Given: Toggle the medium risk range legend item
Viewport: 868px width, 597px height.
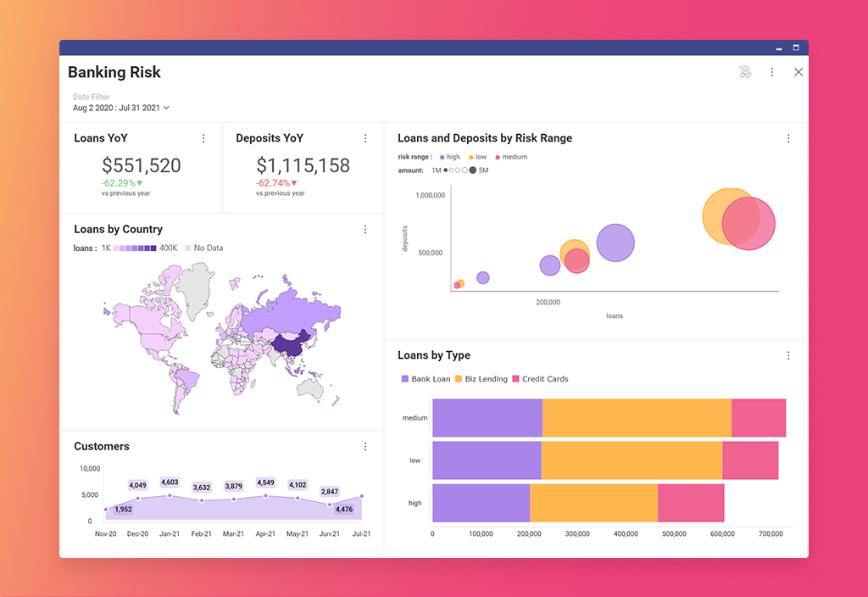Looking at the screenshot, I should 511,157.
